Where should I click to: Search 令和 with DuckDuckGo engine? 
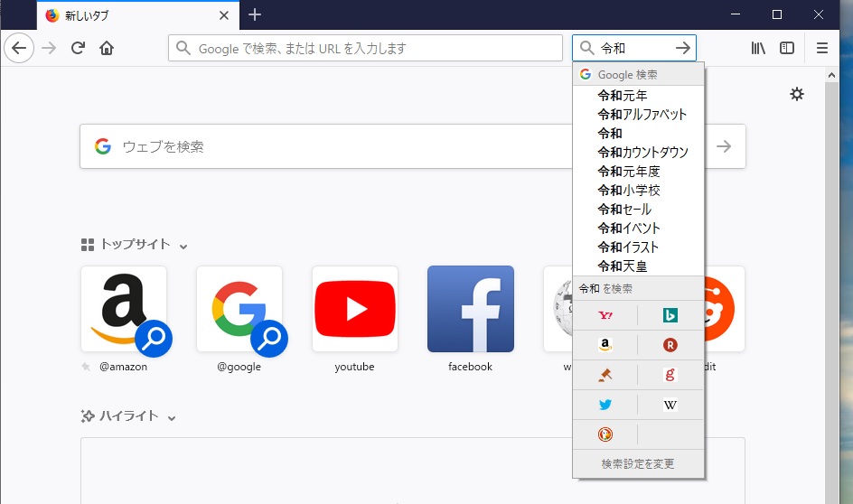click(605, 434)
